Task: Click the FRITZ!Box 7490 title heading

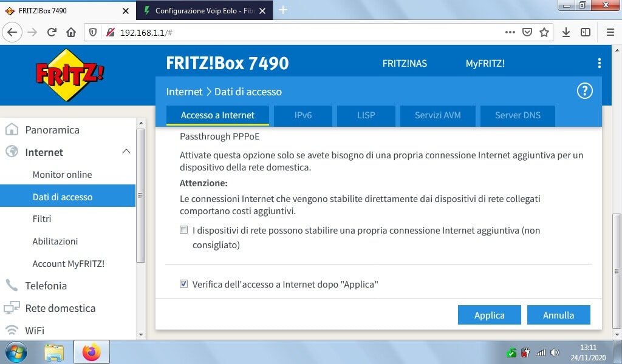Action: [x=227, y=63]
